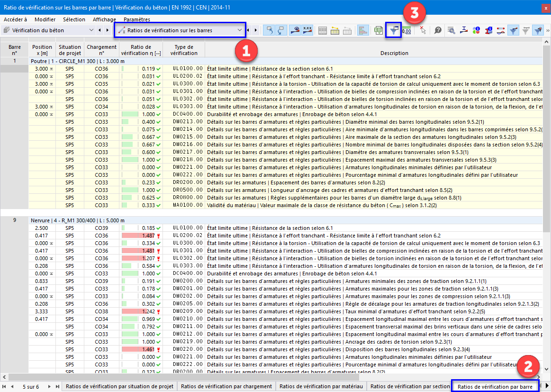Screen dimensions: 551x392
Task: Click the verification type MA0100.00
Action: pos(188,205)
